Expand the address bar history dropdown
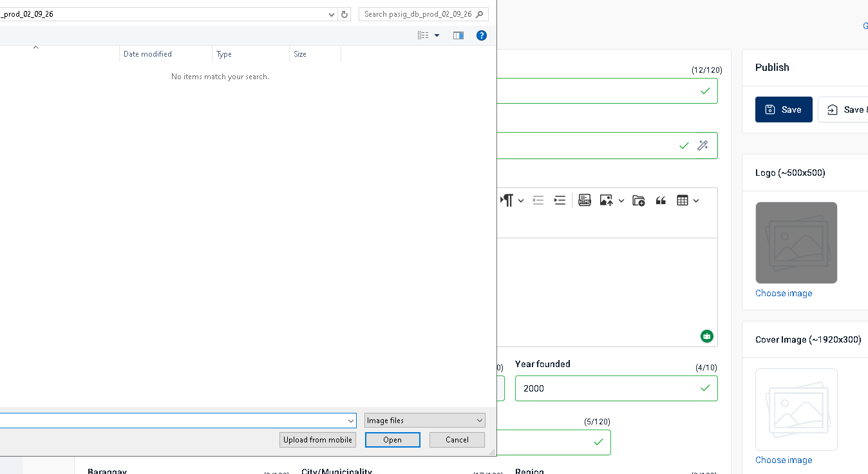The height and width of the screenshot is (474, 868). click(332, 14)
